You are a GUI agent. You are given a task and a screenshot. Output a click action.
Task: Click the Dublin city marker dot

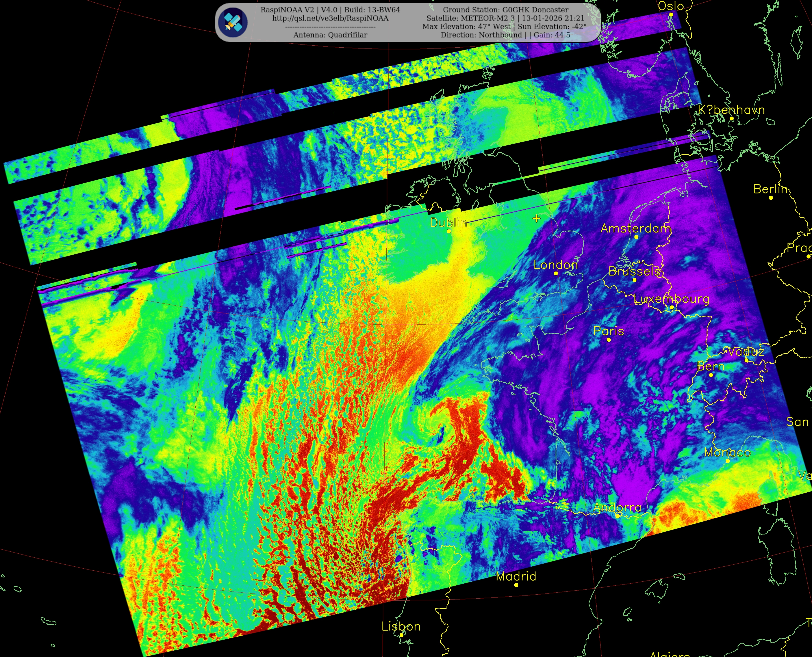pos(449,231)
